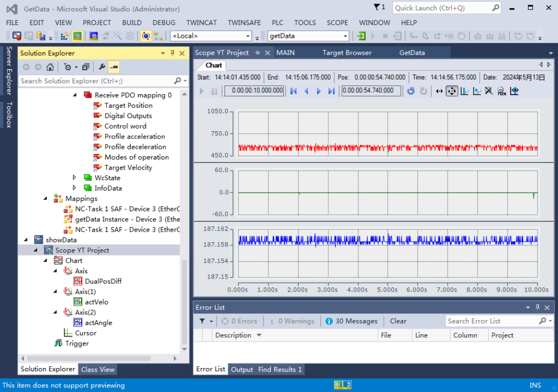Viewport: 558px width, 392px height.
Task: Click Collapse All icon in Solution Explorer
Action: pos(86,67)
